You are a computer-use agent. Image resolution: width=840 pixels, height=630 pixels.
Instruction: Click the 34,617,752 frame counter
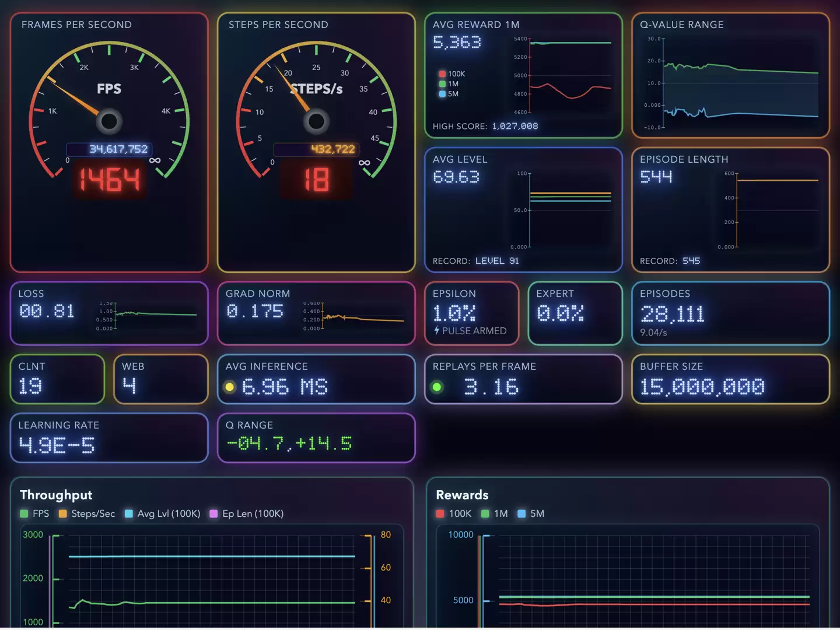[109, 149]
